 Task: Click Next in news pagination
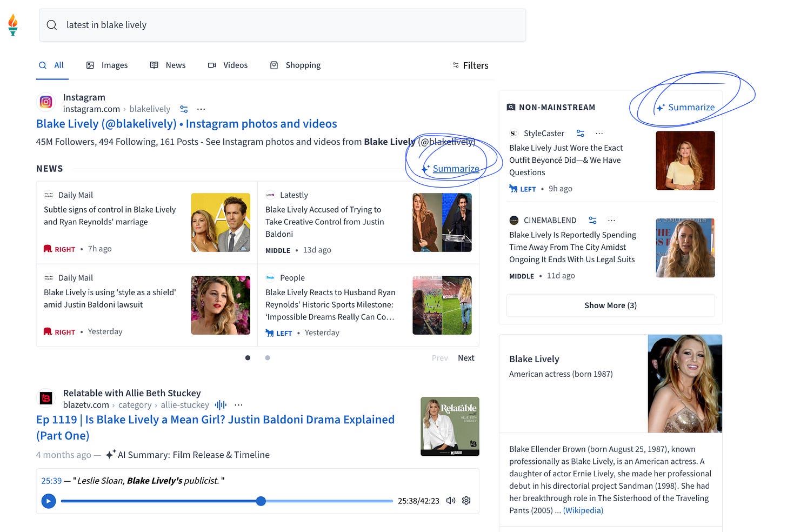coord(466,358)
